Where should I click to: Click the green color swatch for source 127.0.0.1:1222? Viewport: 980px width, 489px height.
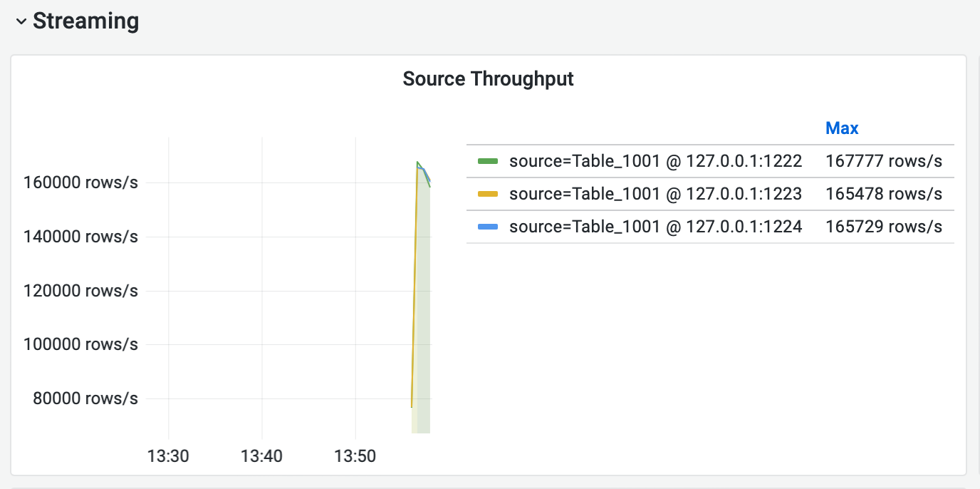coord(487,161)
